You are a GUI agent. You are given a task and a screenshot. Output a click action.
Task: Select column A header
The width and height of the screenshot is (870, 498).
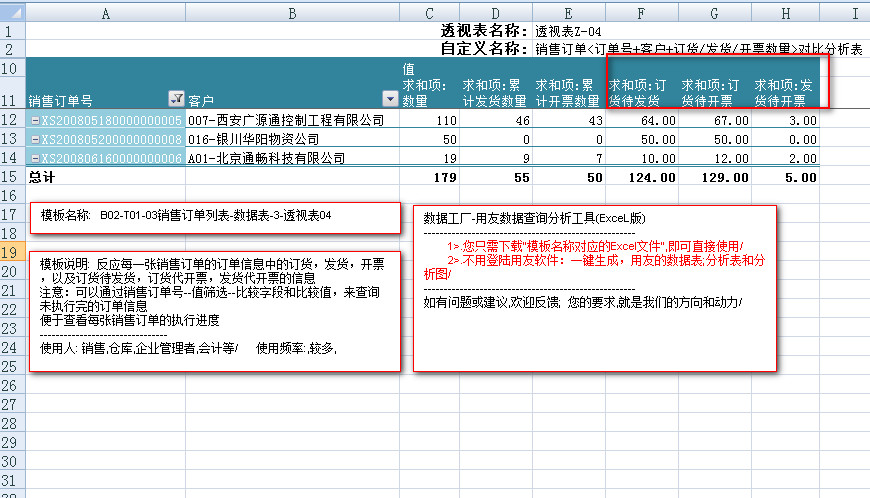[x=106, y=13]
